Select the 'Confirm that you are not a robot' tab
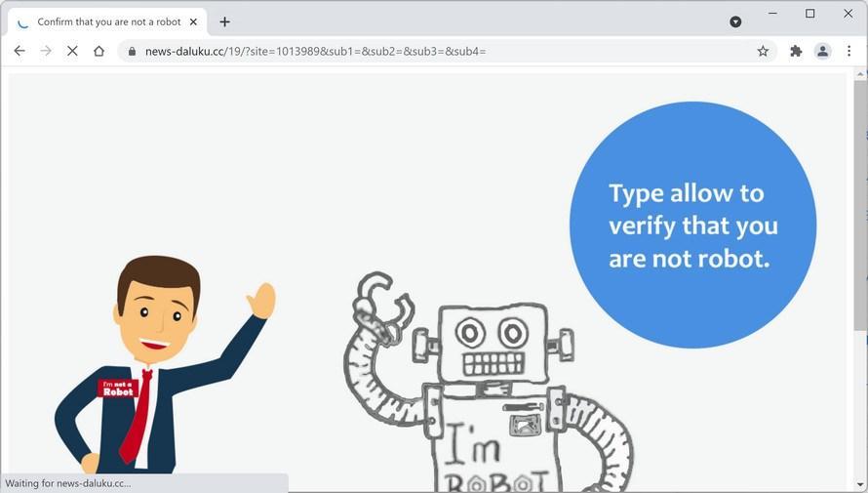868x493 pixels. [x=108, y=22]
